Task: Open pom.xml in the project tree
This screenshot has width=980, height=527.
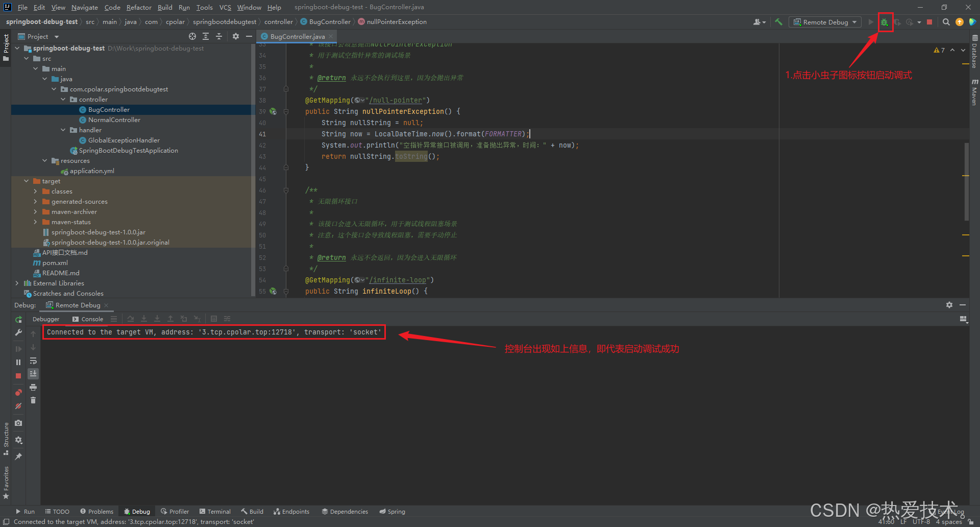Action: [55, 262]
